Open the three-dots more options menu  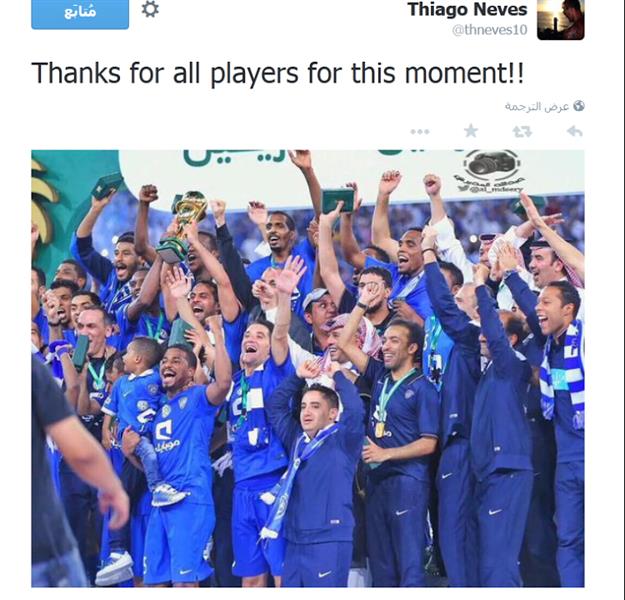420,132
